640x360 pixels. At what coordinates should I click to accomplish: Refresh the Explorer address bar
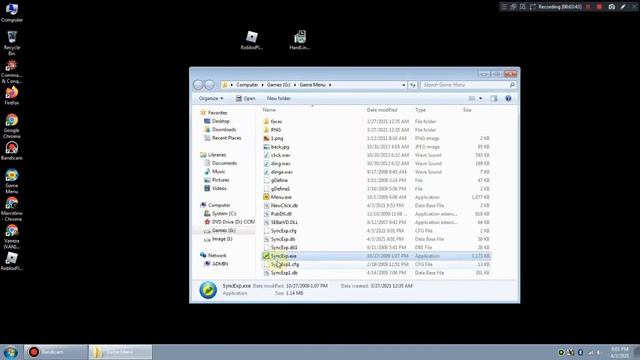[x=413, y=85]
